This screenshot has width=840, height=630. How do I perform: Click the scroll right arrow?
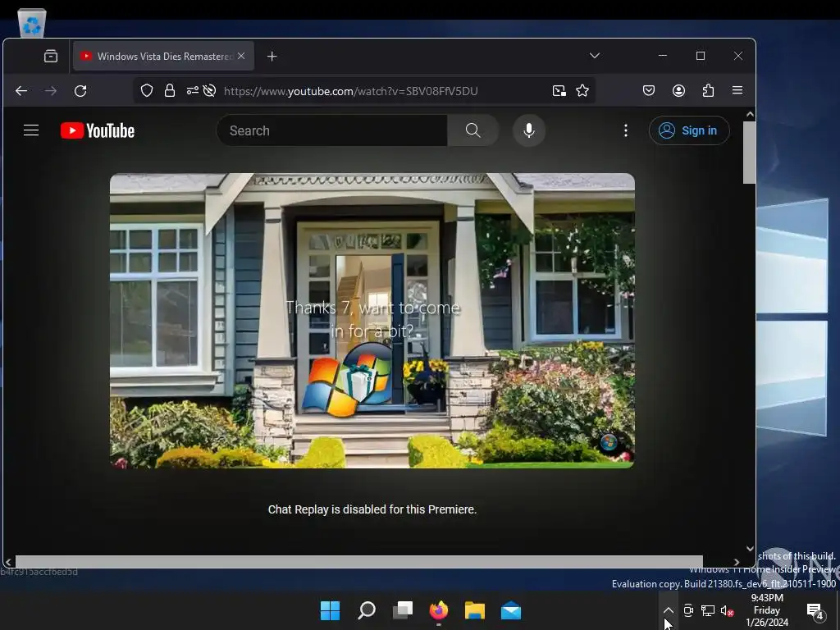pyautogui.click(x=737, y=562)
